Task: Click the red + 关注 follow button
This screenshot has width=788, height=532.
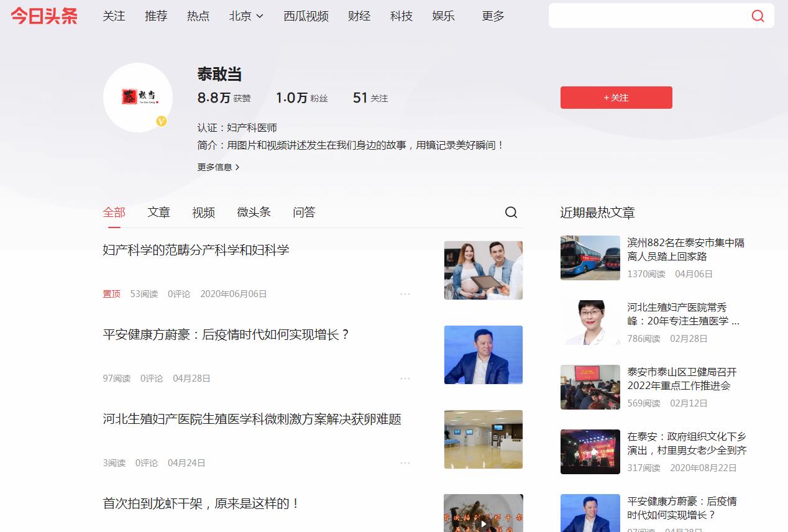Action: [x=616, y=98]
